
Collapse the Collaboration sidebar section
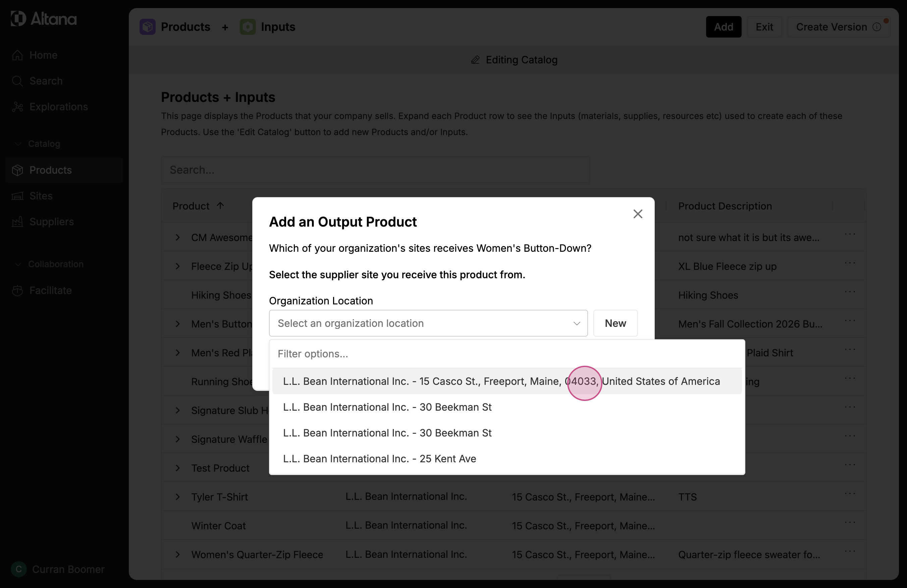[x=18, y=264]
